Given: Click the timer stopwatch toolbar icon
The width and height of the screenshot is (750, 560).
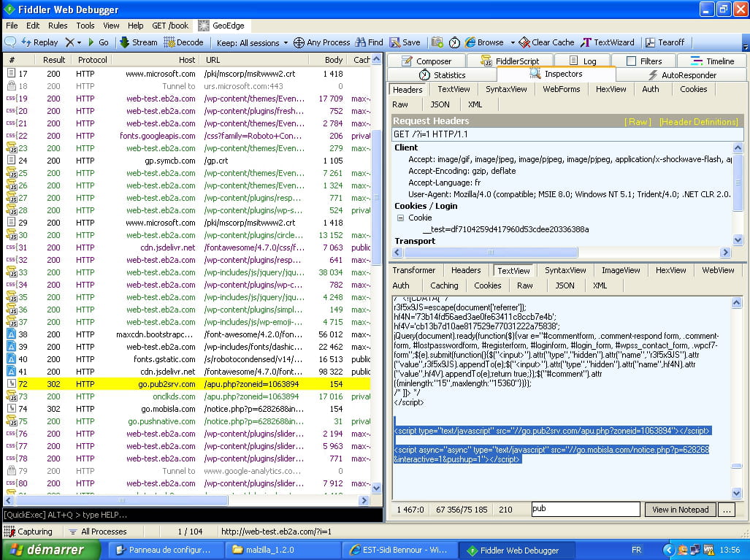Looking at the screenshot, I should [454, 42].
